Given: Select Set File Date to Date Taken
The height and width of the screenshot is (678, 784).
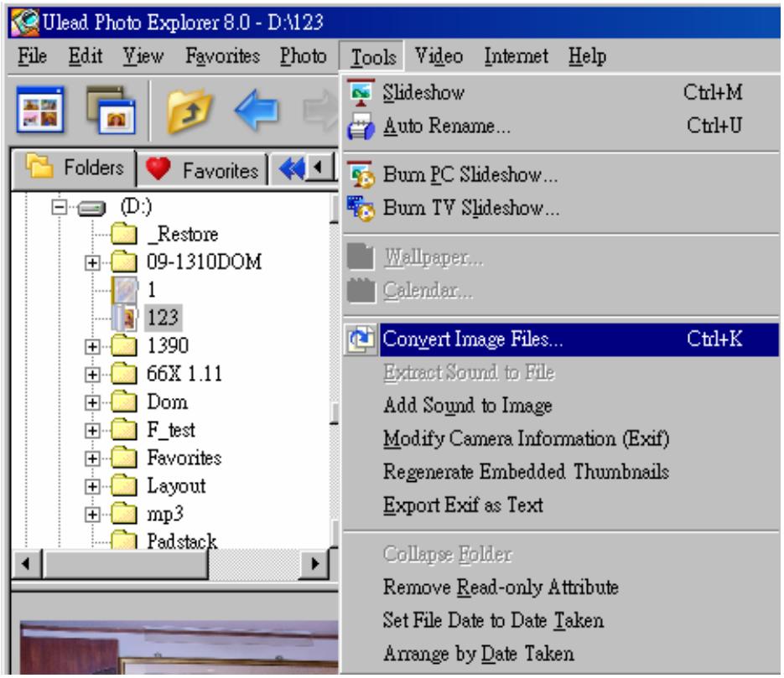Looking at the screenshot, I should tap(560, 620).
